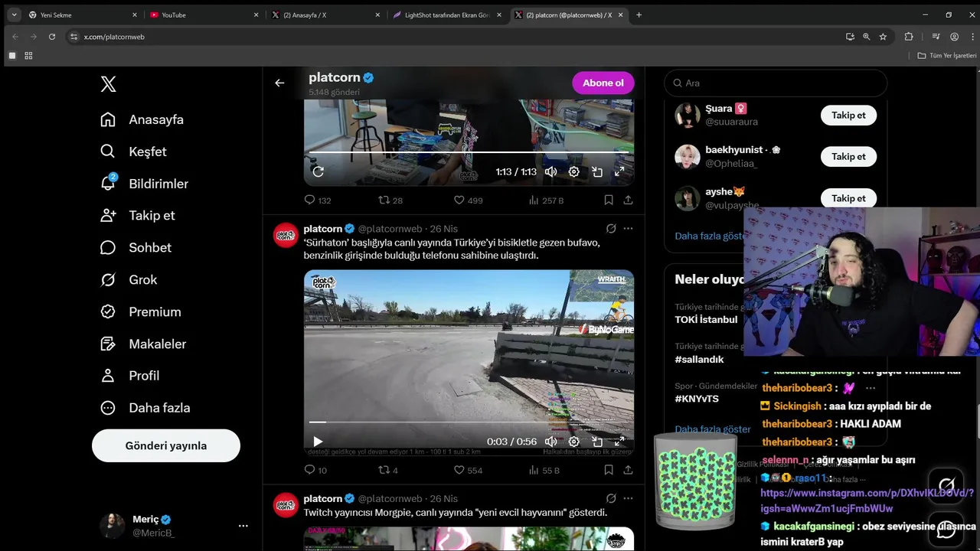Switch to LightShot browser tab
980x551 pixels.
(446, 15)
